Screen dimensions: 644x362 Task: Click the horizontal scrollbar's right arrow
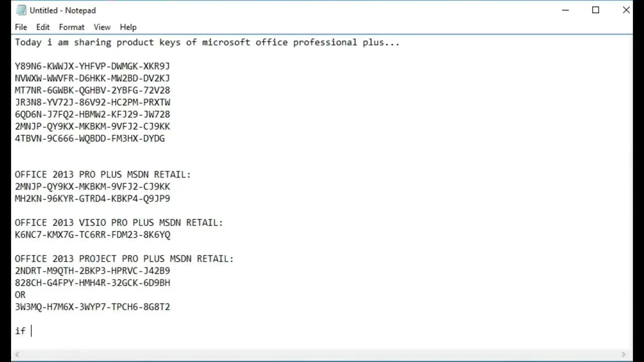(624, 354)
